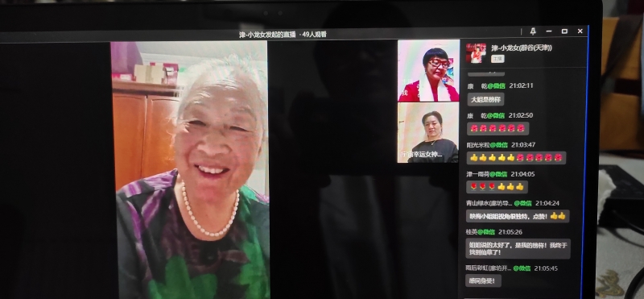
Task: Close the live stream window
Action: tap(580, 31)
